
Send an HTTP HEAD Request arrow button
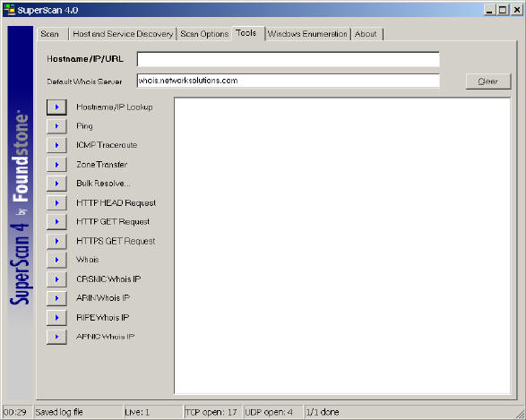click(56, 202)
